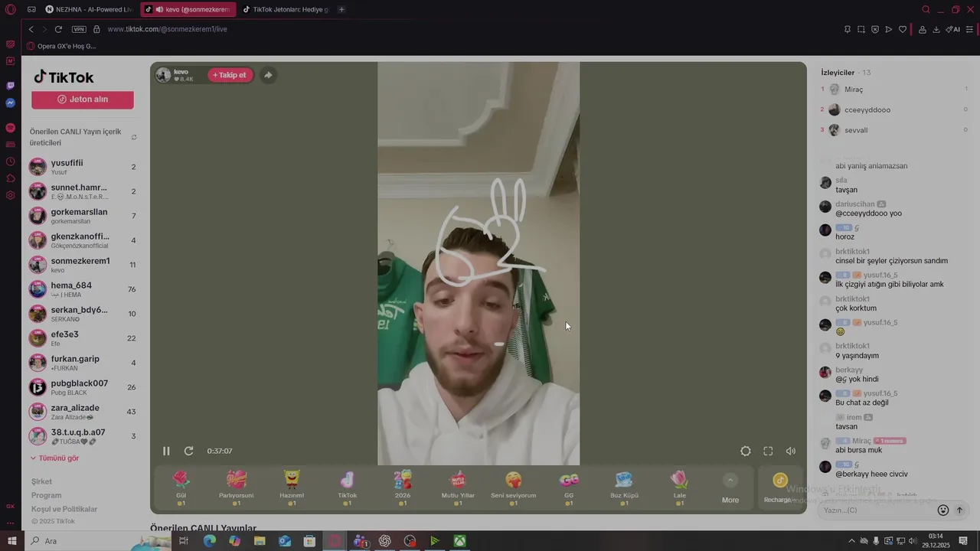Open ad blocker shield icon

(x=875, y=29)
